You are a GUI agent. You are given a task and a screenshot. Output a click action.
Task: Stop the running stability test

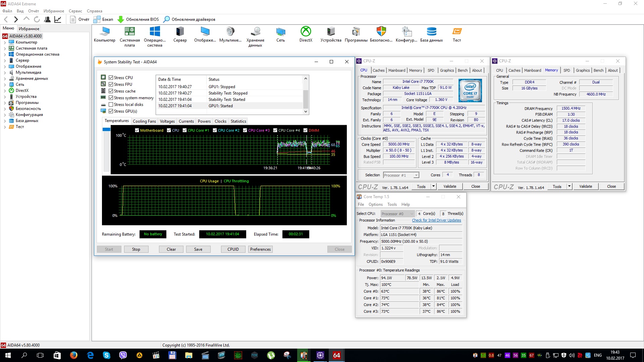[x=136, y=249]
